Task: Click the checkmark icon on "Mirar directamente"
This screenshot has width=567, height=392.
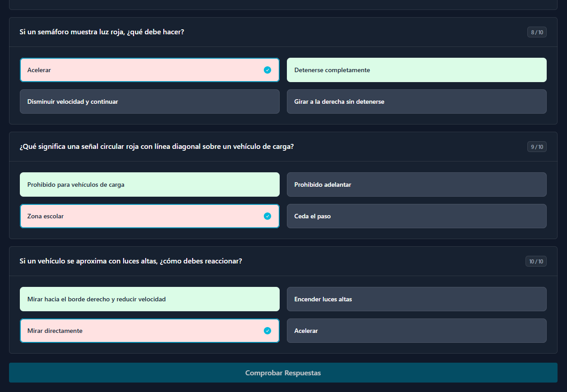Action: point(267,331)
